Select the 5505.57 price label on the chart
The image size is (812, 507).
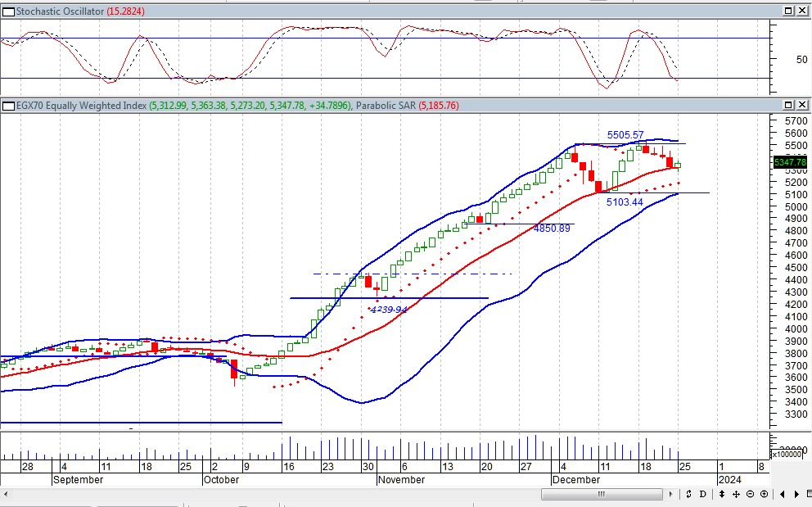click(625, 135)
